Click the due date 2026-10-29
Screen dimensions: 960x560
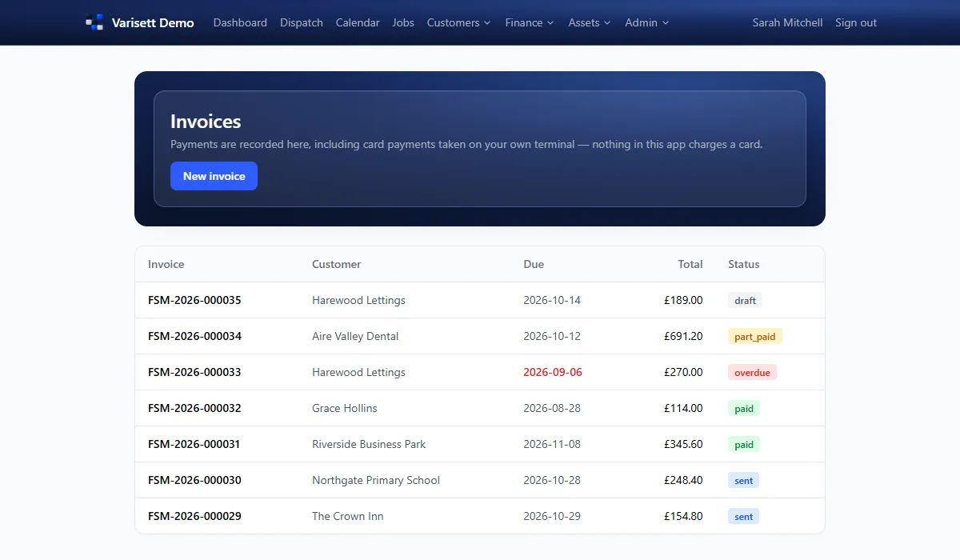click(552, 516)
